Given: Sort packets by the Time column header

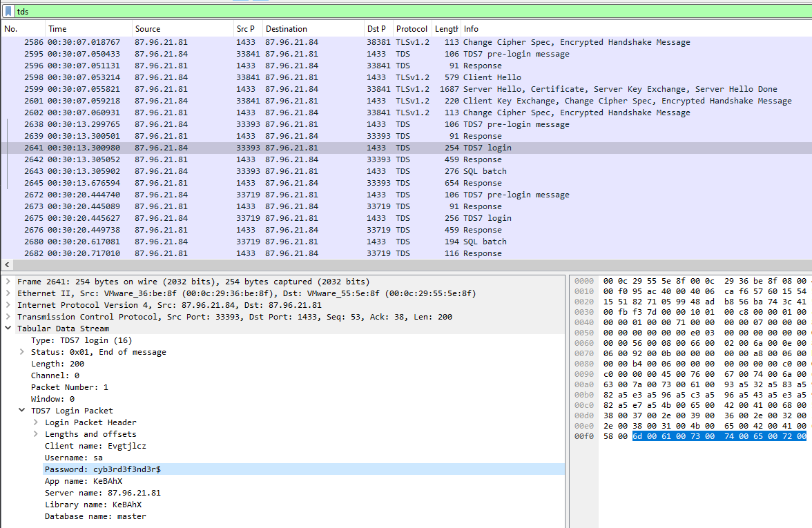Looking at the screenshot, I should pyautogui.click(x=57, y=29).
